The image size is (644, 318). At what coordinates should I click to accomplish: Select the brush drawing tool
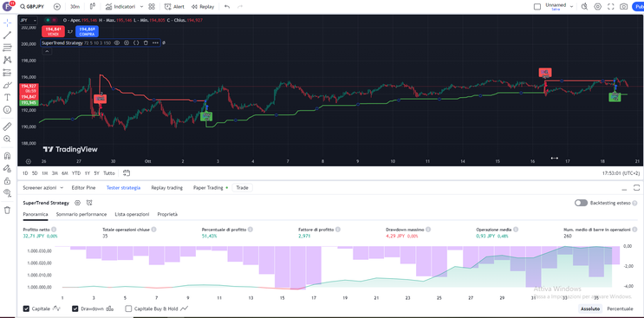click(x=7, y=85)
